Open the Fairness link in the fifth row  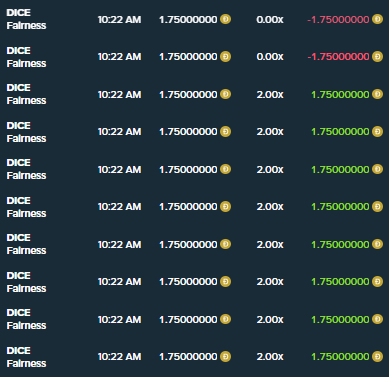[x=26, y=175]
